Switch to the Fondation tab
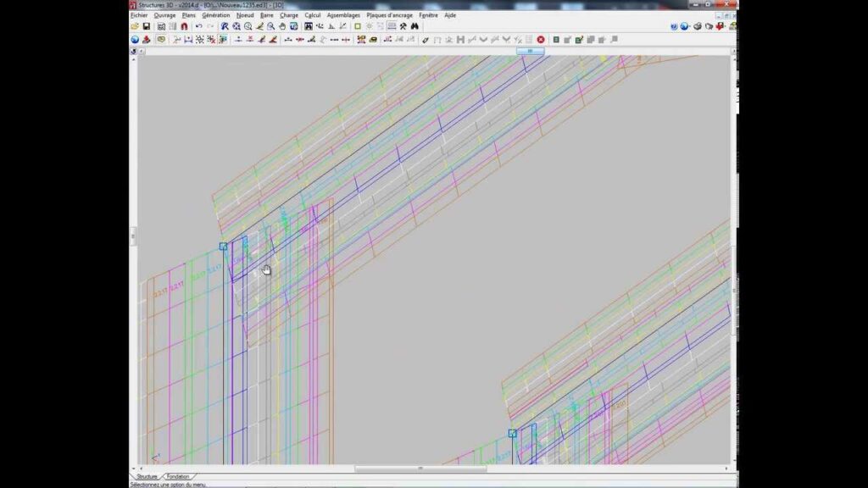This screenshot has height=488, width=868. (x=178, y=477)
